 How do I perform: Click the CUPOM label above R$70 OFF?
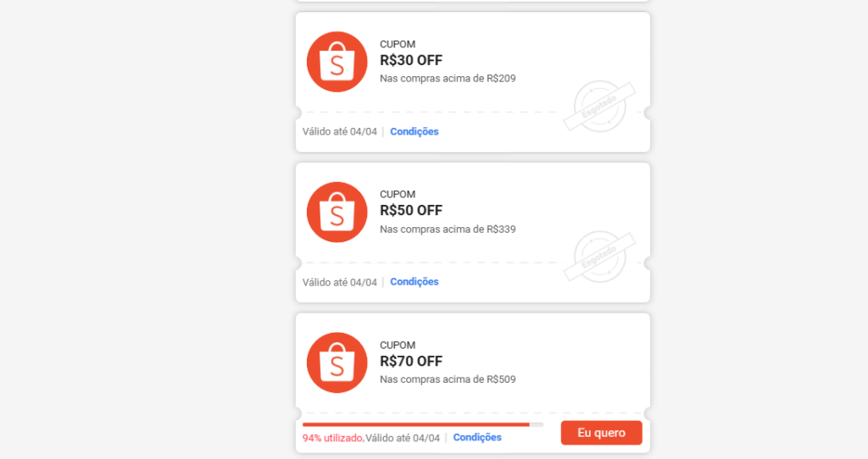(x=398, y=345)
